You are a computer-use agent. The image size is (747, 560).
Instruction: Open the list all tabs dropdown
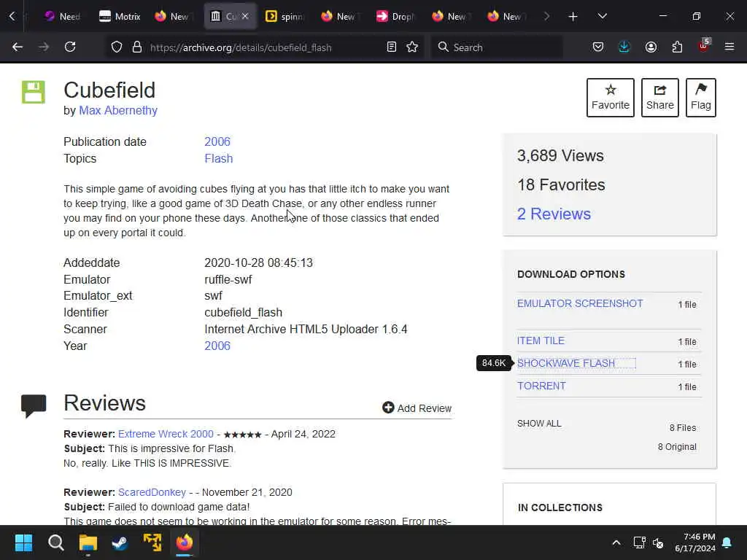coord(602,17)
